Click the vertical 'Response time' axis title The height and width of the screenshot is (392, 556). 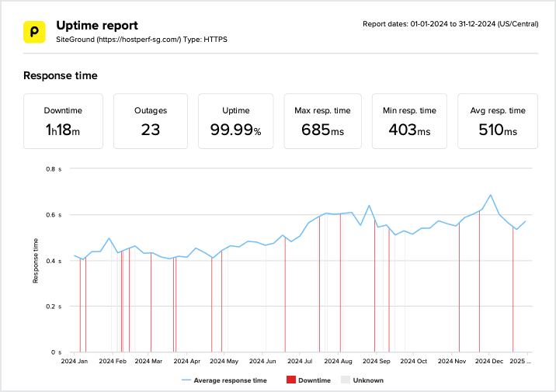point(35,261)
